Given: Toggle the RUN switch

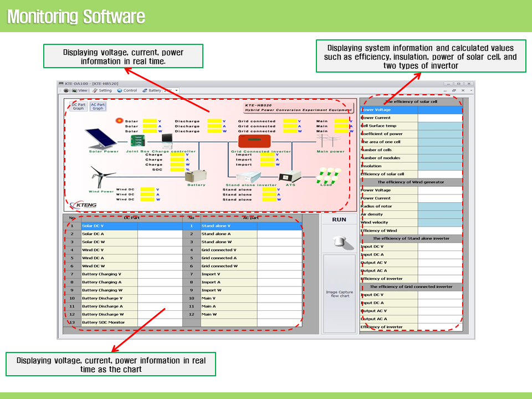Looking at the screenshot, I should click(x=339, y=241).
